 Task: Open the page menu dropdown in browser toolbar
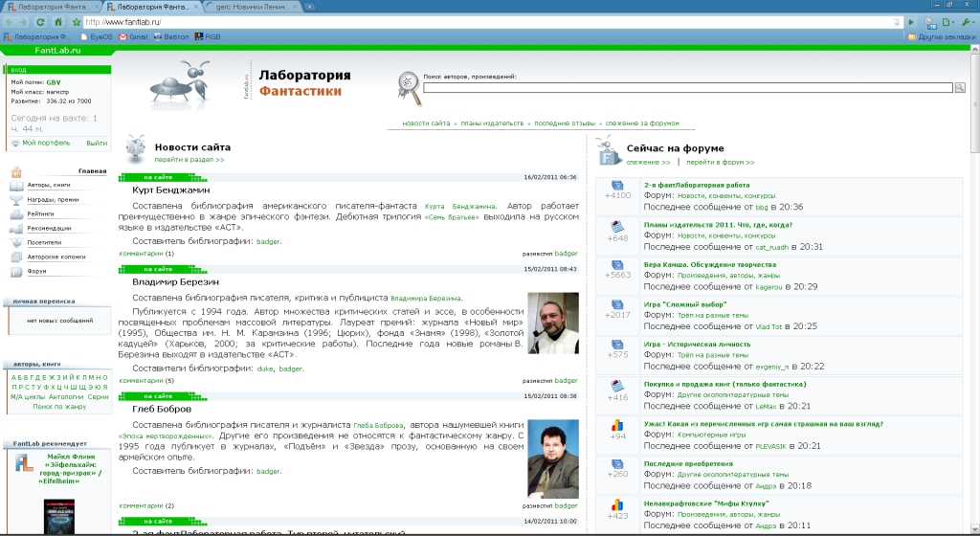pyautogui.click(x=949, y=21)
